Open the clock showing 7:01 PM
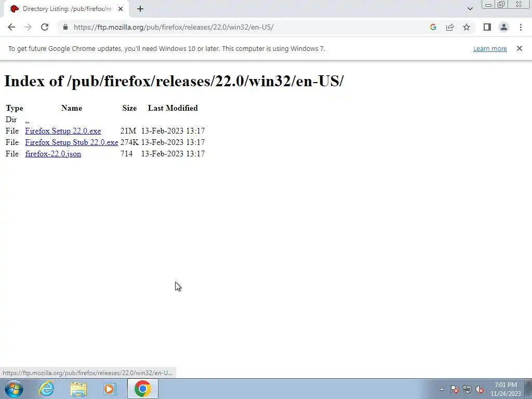Screen dimensions: 532x399 (506, 389)
